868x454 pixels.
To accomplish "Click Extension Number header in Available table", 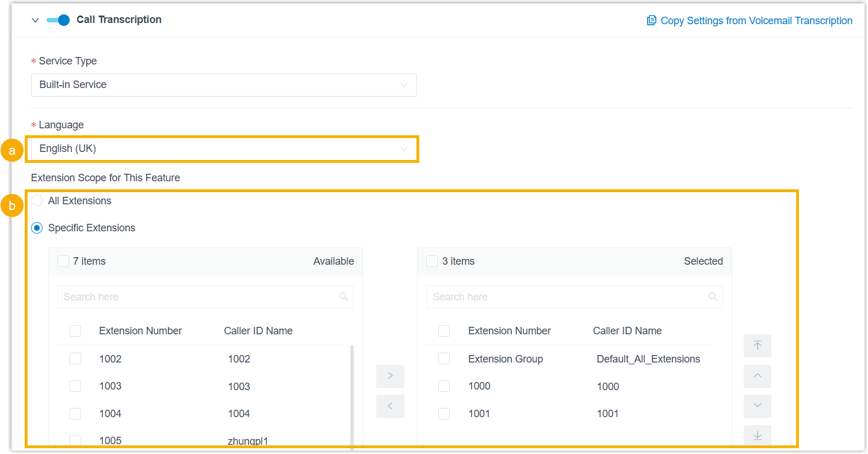I will tap(140, 331).
